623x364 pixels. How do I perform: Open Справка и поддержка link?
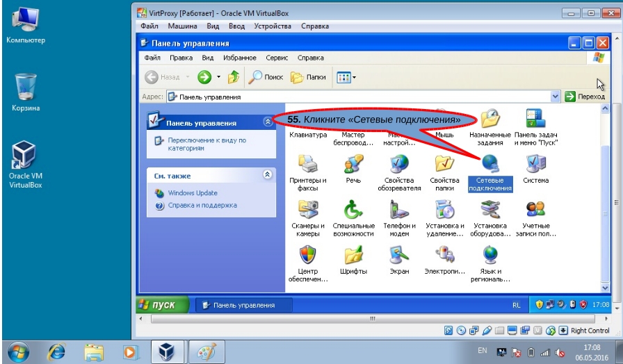(202, 205)
